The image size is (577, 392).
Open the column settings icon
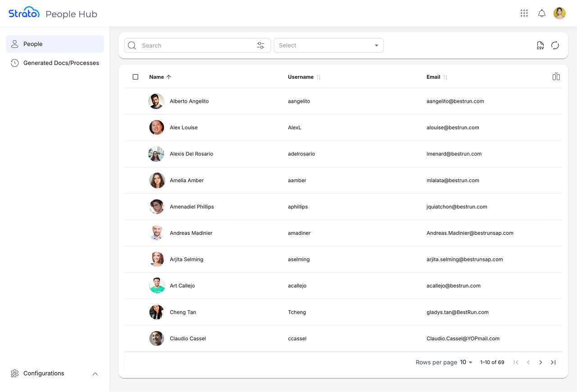click(x=556, y=77)
